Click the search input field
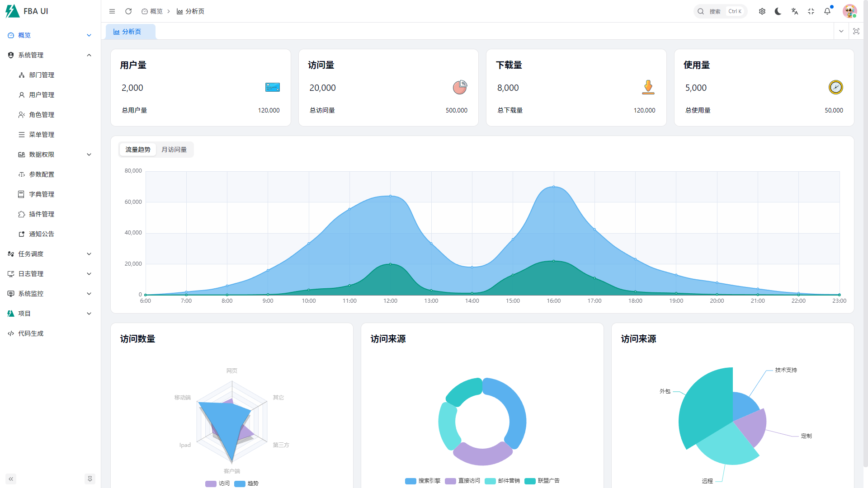This screenshot has width=868, height=488. pyautogui.click(x=719, y=11)
